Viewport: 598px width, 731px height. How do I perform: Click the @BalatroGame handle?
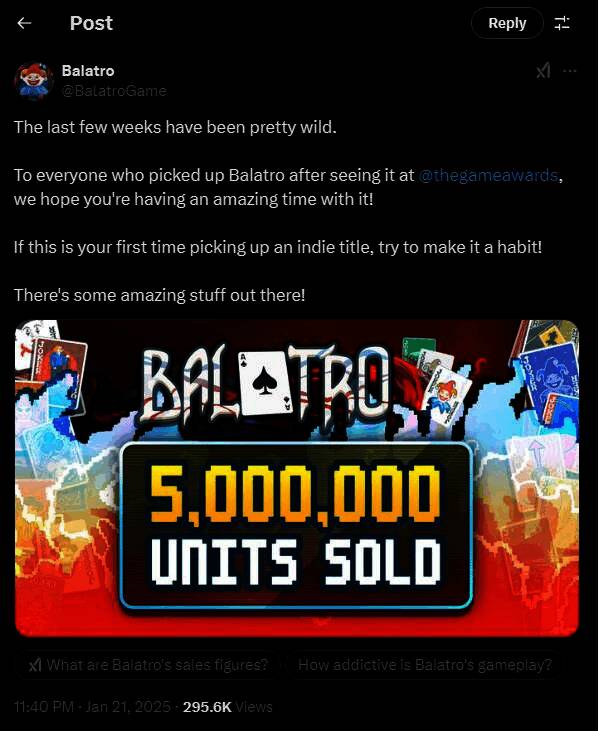pos(114,90)
